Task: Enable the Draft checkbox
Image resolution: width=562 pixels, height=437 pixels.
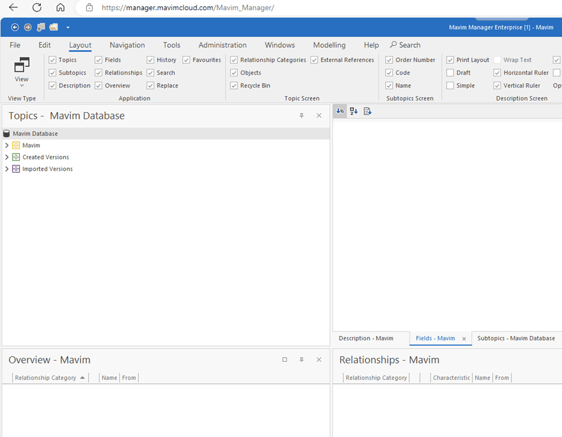Action: 450,73
